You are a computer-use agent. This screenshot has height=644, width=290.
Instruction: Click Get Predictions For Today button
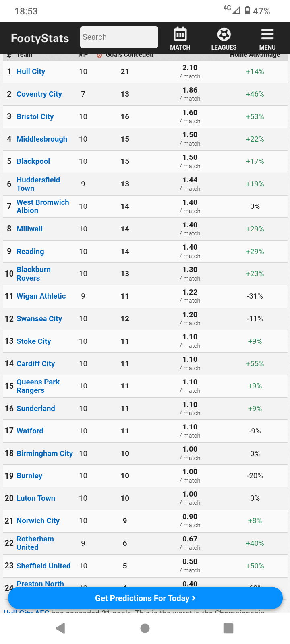pos(145,598)
